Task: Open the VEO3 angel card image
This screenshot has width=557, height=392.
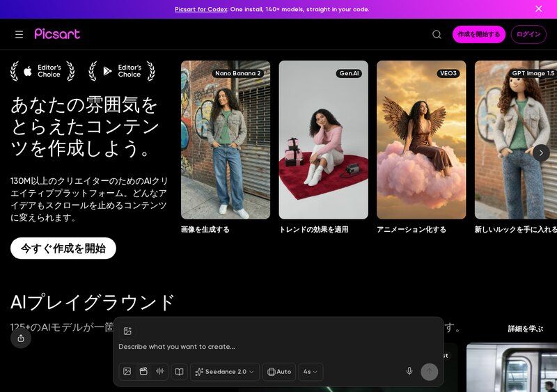Action: (421, 140)
